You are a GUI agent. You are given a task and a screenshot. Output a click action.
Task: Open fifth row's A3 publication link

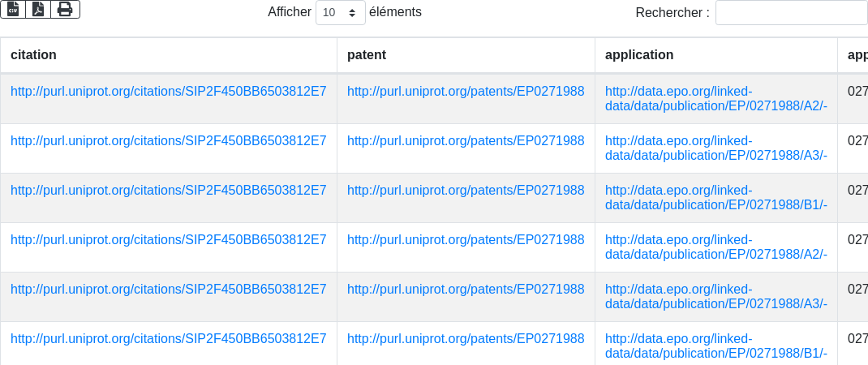point(715,297)
